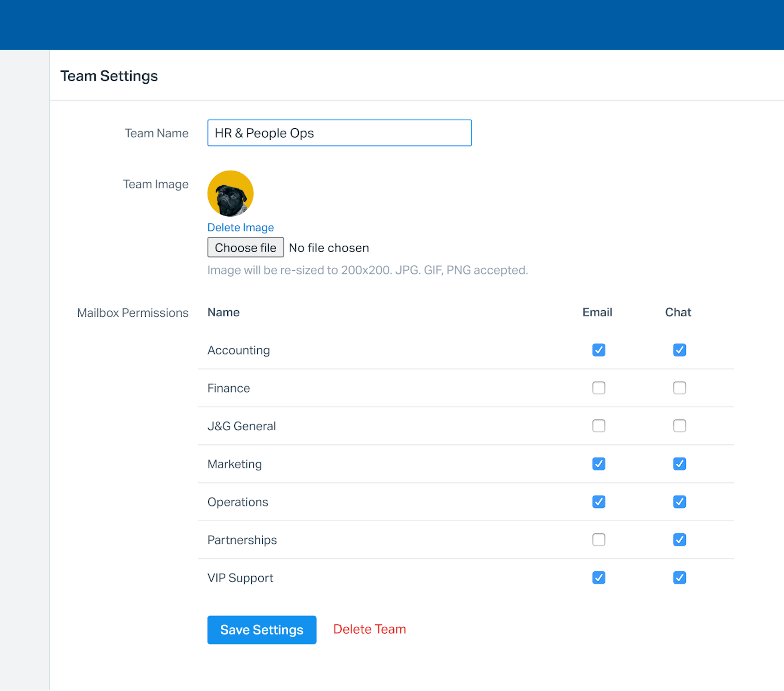Uncheck Accounting Email permission
The width and height of the screenshot is (784, 691).
[599, 350]
